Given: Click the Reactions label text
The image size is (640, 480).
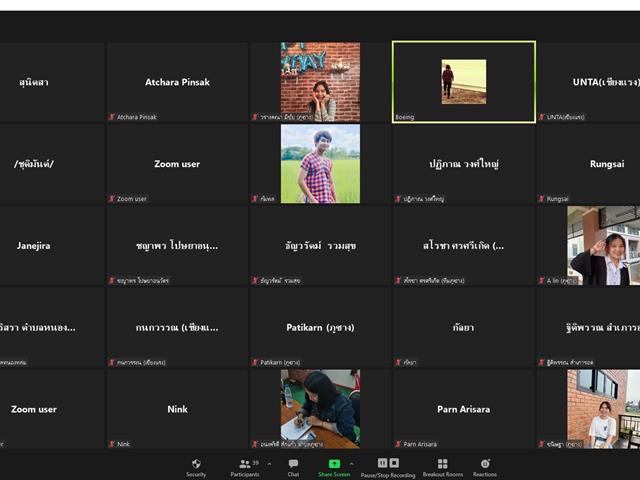Looking at the screenshot, I should tap(485, 475).
